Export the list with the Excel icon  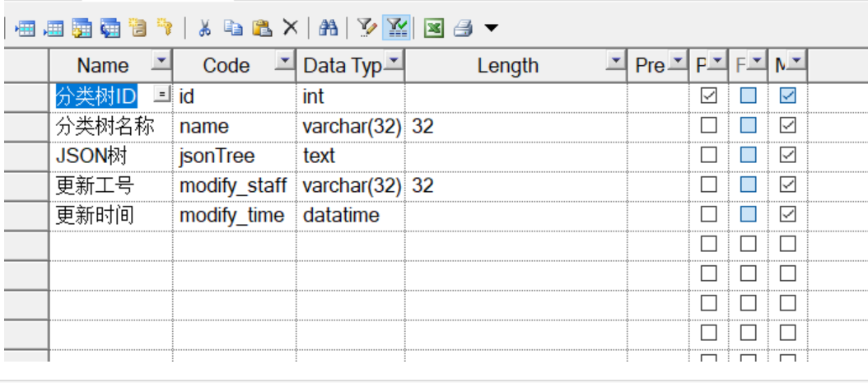pos(434,28)
